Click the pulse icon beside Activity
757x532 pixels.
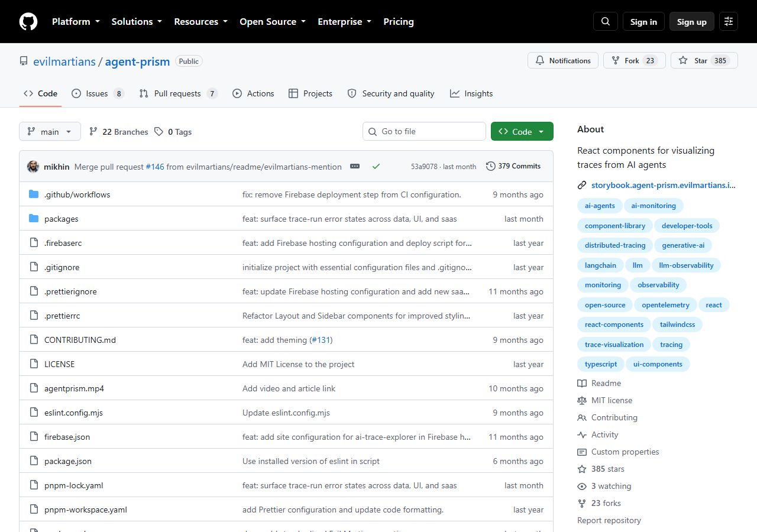click(x=582, y=434)
